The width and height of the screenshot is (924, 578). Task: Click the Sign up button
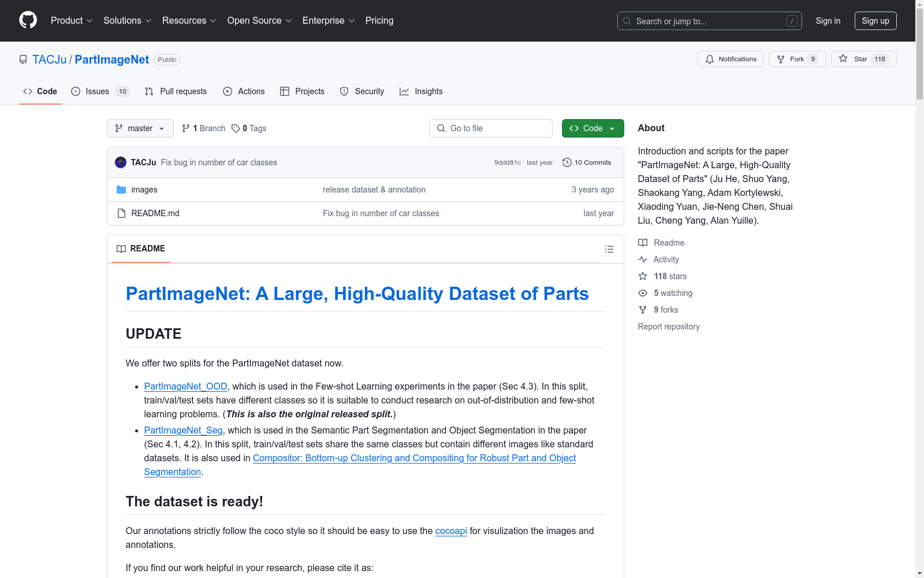875,21
